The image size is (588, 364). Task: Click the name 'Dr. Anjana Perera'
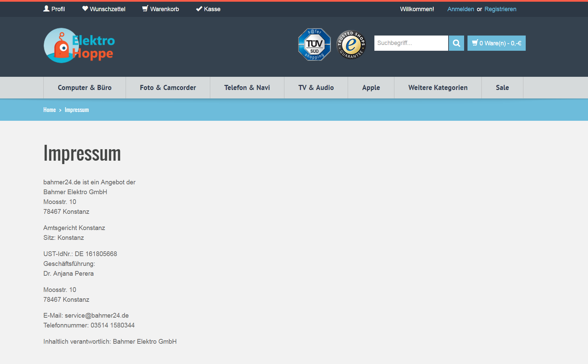click(68, 273)
